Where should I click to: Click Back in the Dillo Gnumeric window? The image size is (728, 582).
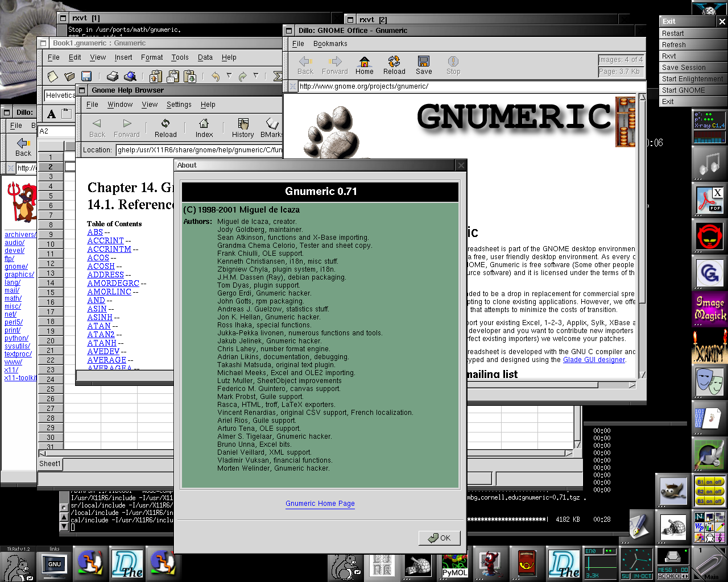pos(305,65)
